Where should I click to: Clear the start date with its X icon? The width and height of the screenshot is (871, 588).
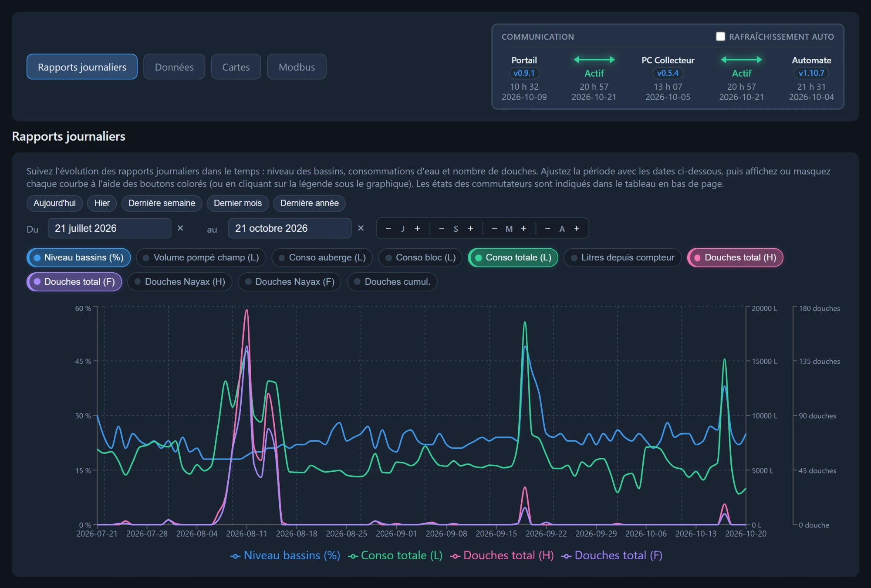tap(180, 228)
